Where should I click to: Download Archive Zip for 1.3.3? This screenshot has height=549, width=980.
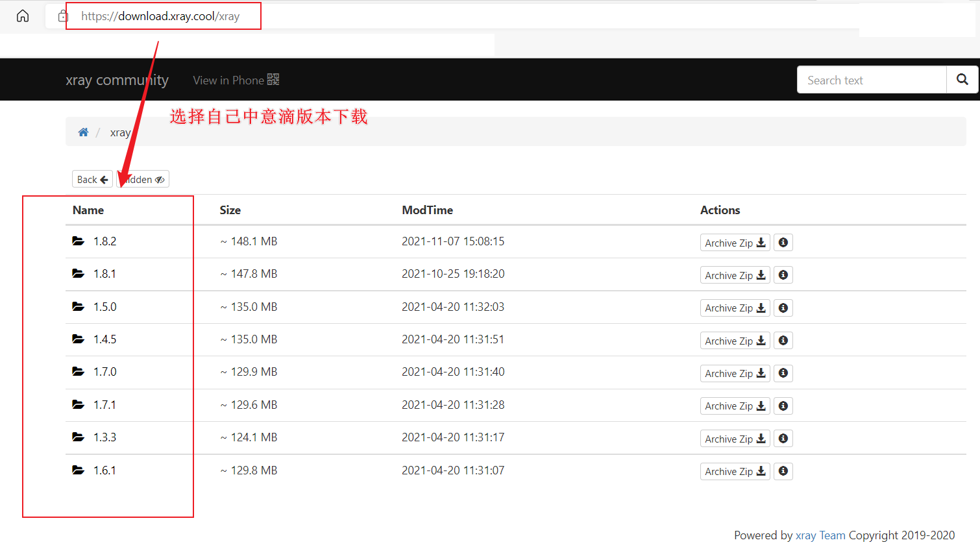pos(735,439)
